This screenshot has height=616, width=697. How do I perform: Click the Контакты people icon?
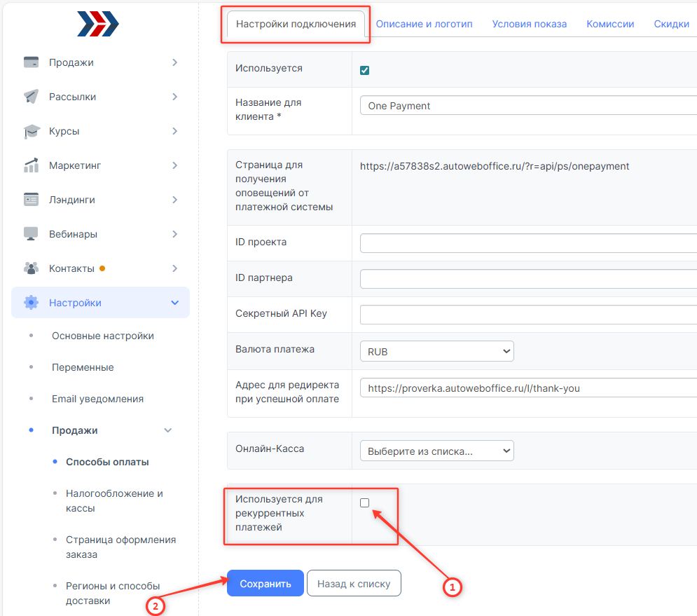pos(31,268)
